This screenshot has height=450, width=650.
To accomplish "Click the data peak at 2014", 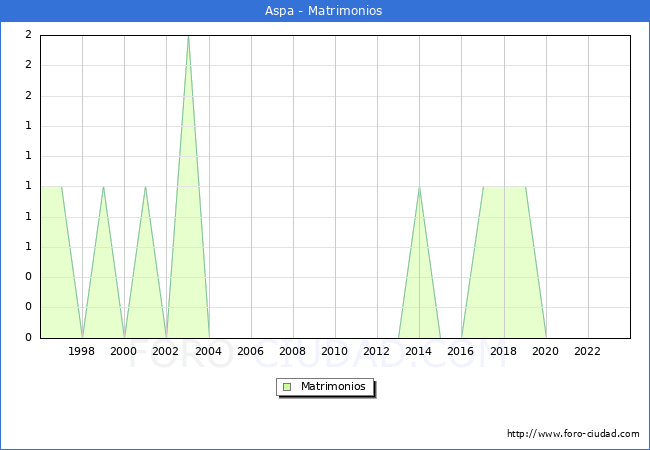I will (x=419, y=187).
